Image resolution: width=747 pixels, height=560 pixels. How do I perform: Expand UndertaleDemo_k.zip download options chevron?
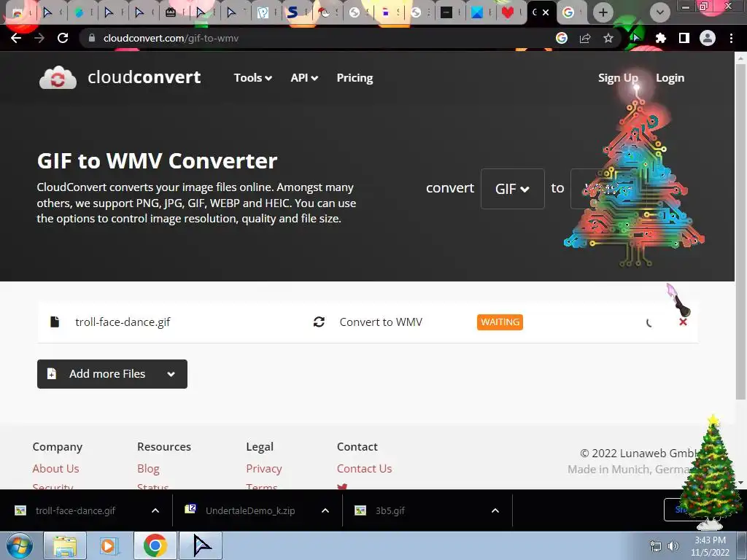point(325,510)
